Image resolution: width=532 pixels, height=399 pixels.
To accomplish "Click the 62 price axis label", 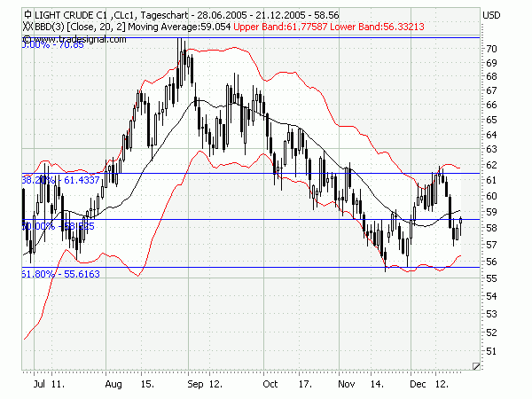I will click(491, 165).
